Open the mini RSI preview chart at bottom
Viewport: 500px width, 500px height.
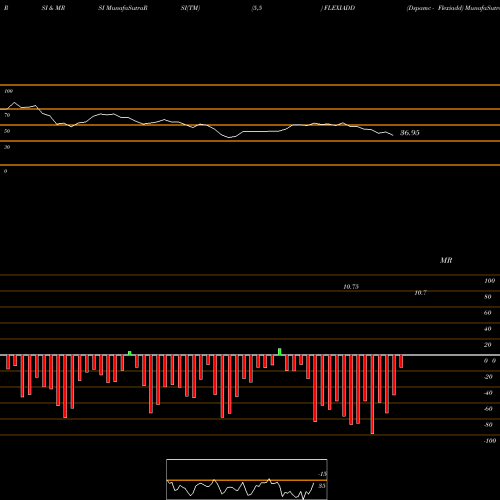(x=247, y=479)
